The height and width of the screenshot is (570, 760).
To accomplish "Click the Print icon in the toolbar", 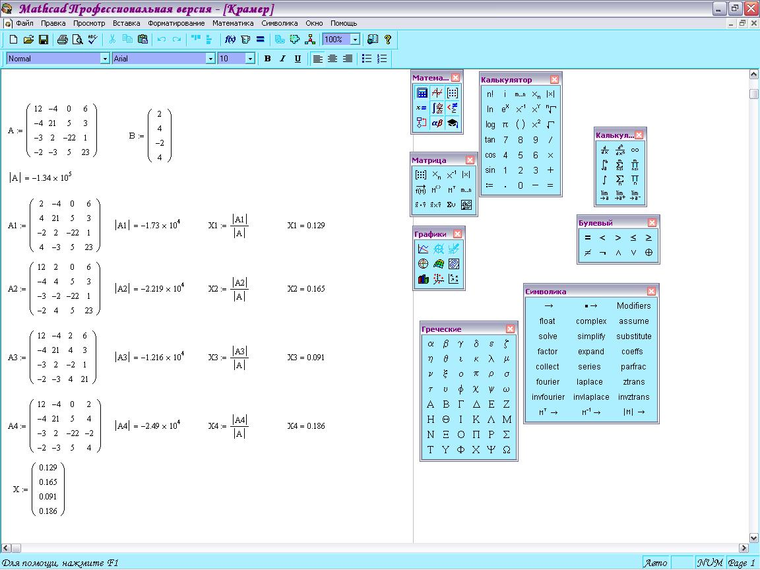I will (62, 40).
